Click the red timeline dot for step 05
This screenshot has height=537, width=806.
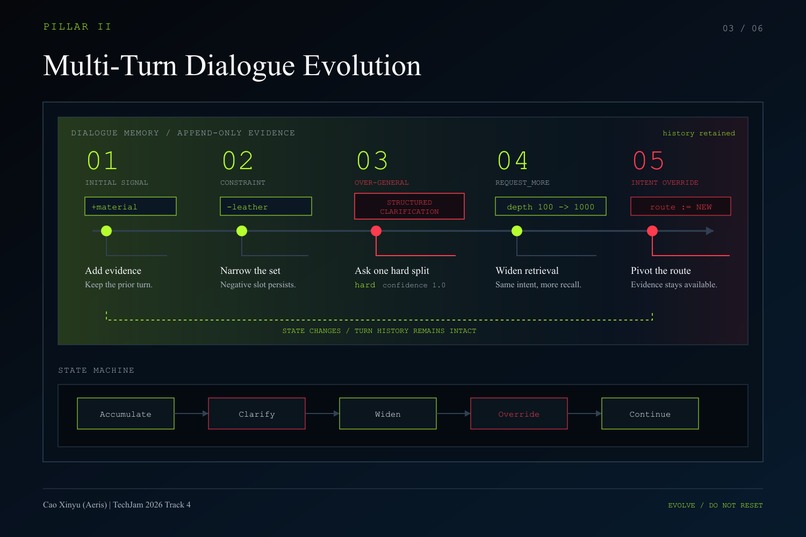point(652,231)
